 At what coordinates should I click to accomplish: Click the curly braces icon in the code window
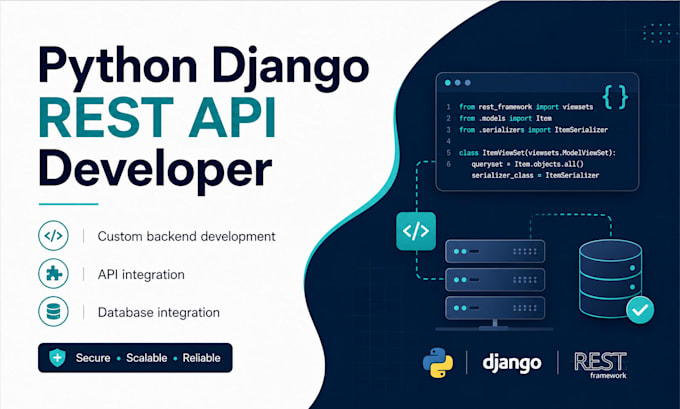[615, 97]
